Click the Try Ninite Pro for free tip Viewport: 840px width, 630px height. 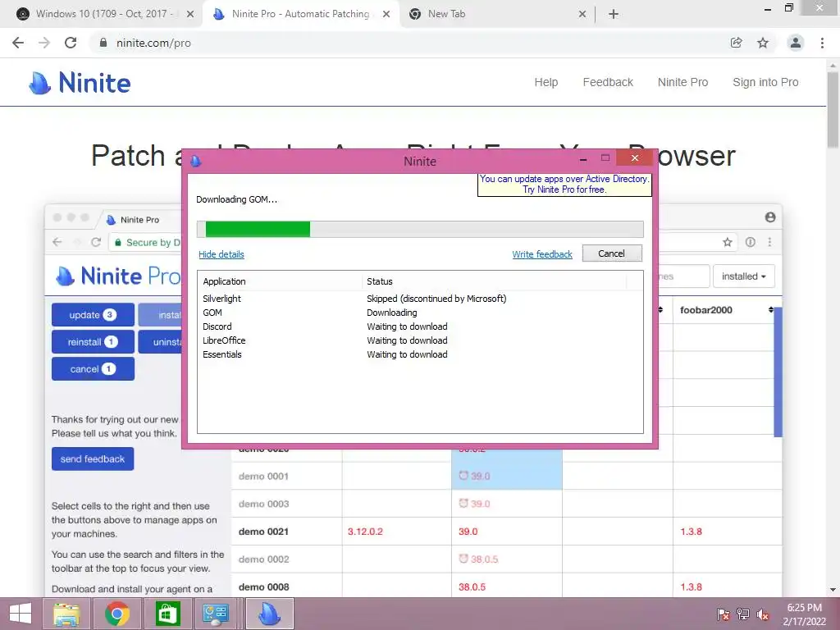[x=564, y=185]
